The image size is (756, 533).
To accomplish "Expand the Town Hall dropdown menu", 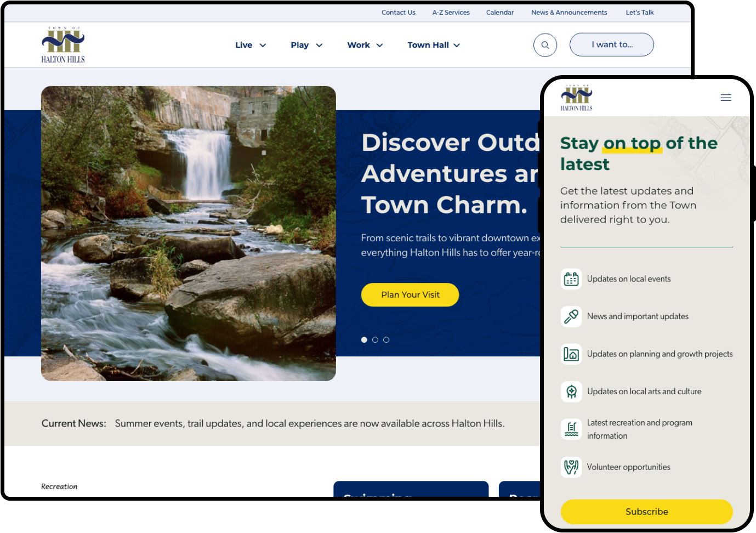I will 434,45.
